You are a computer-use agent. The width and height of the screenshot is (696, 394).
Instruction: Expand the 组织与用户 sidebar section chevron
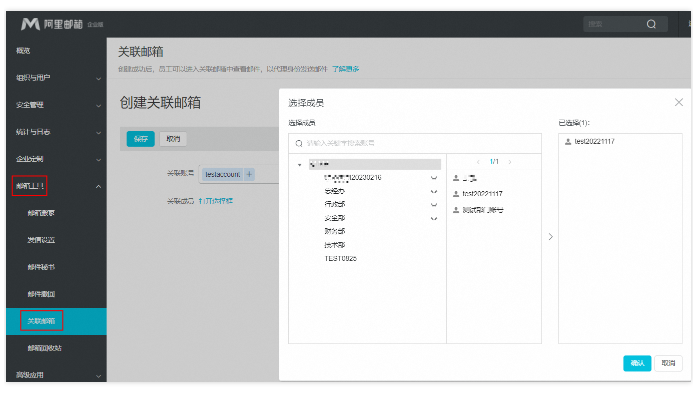click(x=99, y=79)
